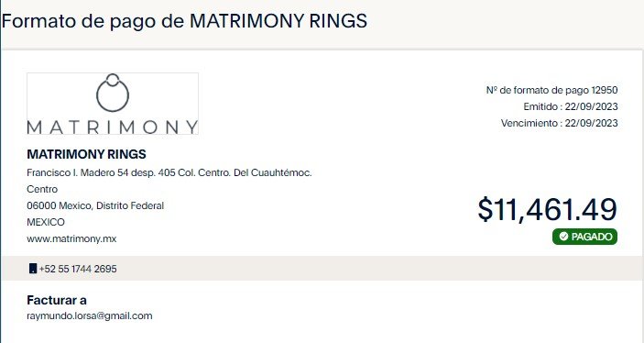
Task: Click the 06000 Mexico, Distrito Federal line
Action: coord(95,205)
